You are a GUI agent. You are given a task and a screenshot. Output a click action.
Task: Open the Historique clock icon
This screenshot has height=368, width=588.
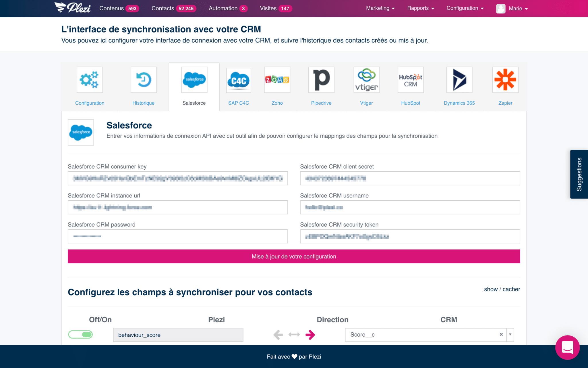tap(144, 80)
